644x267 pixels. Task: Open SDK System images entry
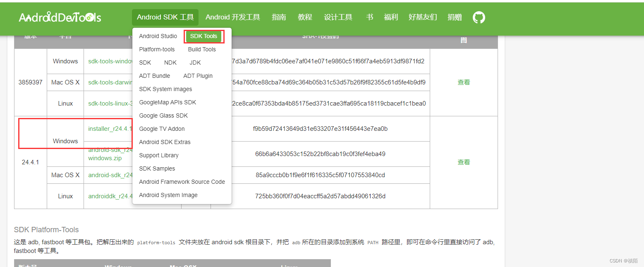(x=165, y=89)
